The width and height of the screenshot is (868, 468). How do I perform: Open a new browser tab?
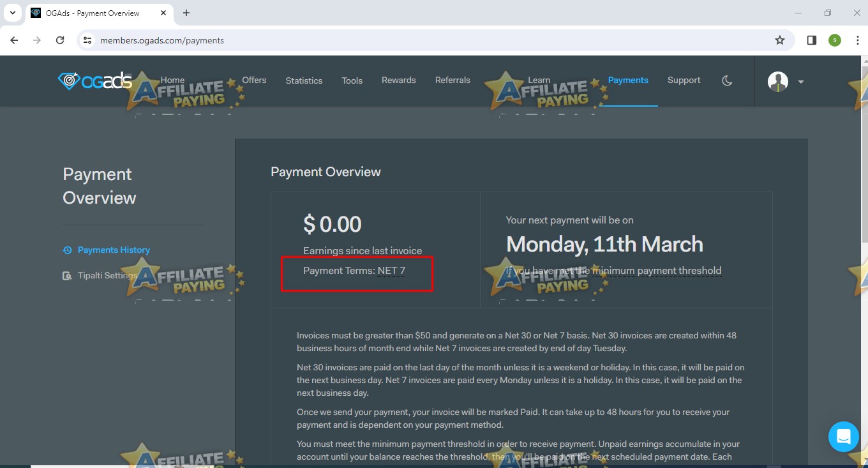tap(186, 13)
